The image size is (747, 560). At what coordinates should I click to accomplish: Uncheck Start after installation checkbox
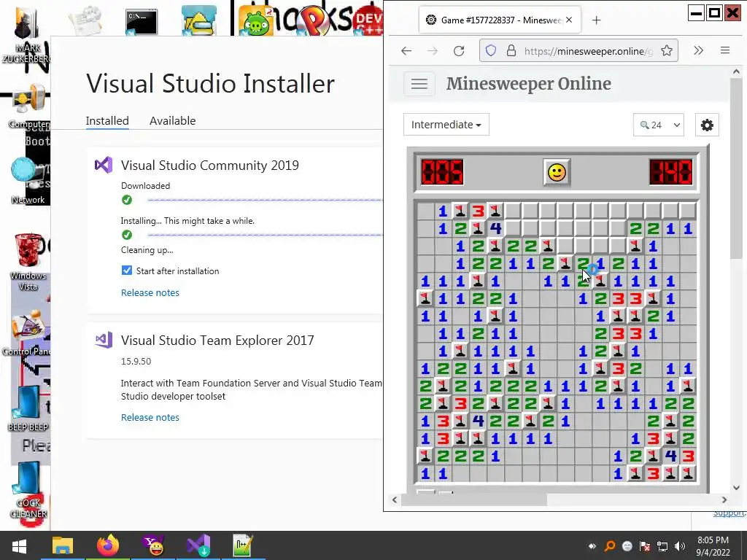126,271
